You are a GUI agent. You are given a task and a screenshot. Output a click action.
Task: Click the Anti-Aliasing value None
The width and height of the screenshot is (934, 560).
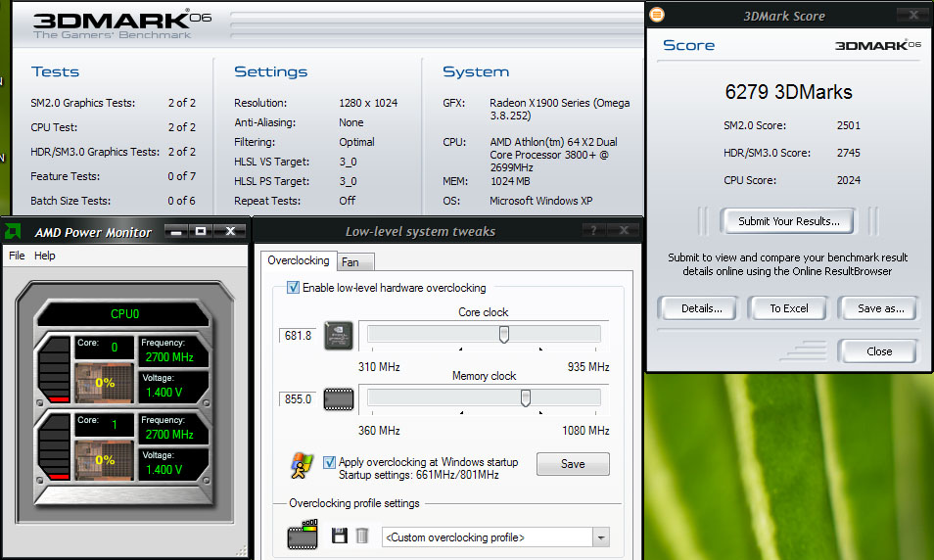350,122
